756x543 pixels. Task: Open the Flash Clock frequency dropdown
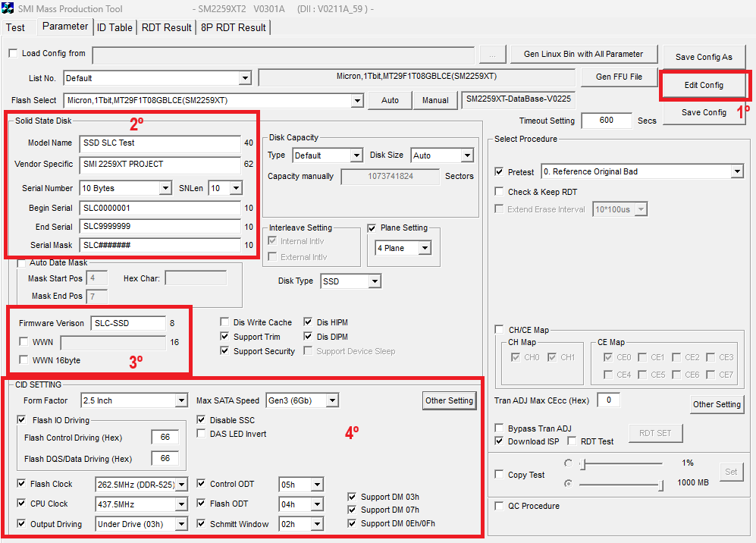181,484
